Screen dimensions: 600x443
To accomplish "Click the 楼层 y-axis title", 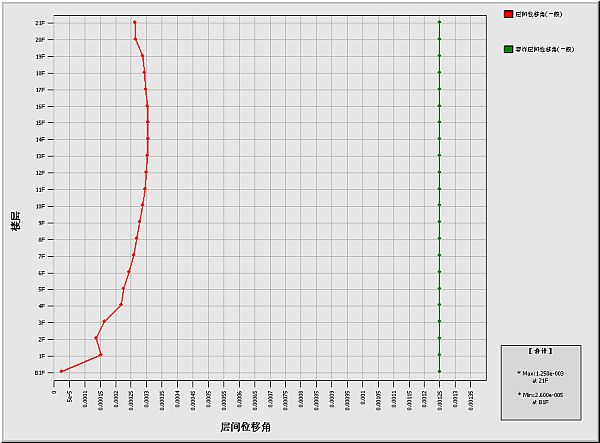I will 15,220.
